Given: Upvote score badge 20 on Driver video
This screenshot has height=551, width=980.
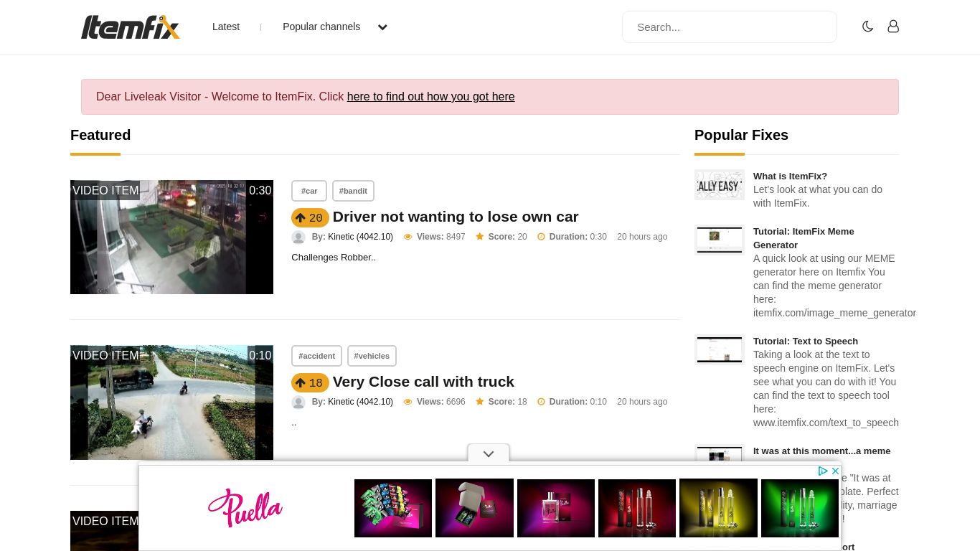Looking at the screenshot, I should 310,218.
